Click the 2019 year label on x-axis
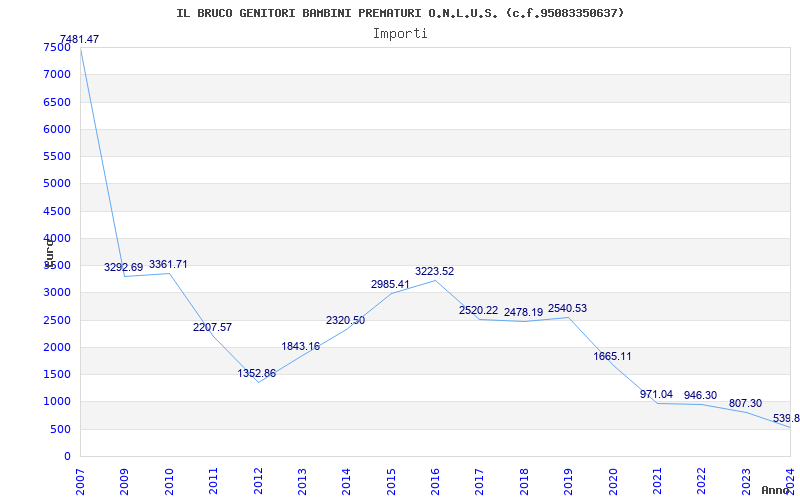Screen dimensions: 800x500 tap(568, 481)
